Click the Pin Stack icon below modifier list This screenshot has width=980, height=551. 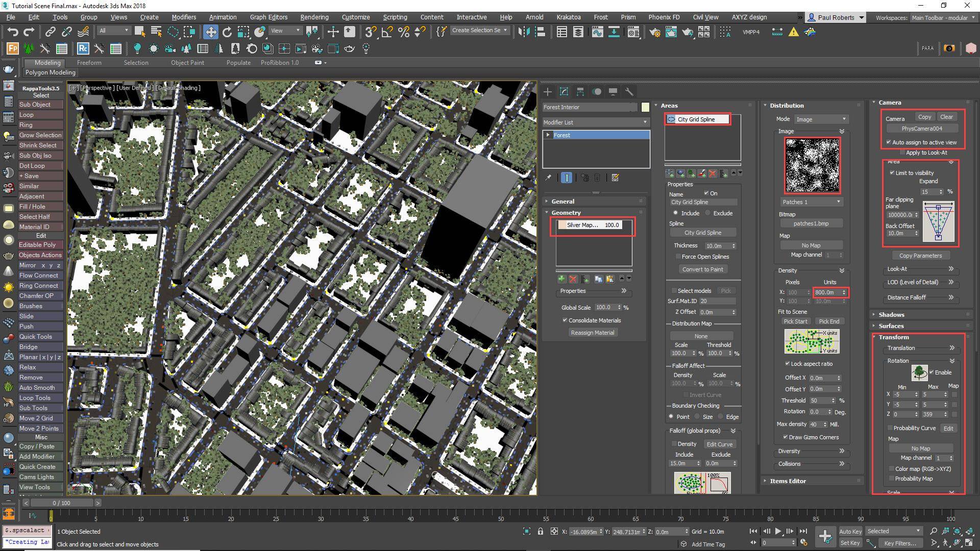[x=549, y=178]
